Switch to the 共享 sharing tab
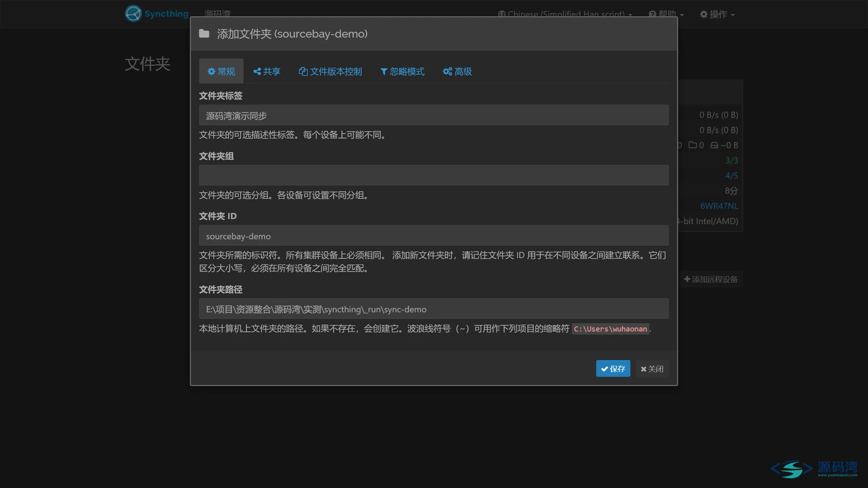Viewport: 868px width, 488px height. 267,72
